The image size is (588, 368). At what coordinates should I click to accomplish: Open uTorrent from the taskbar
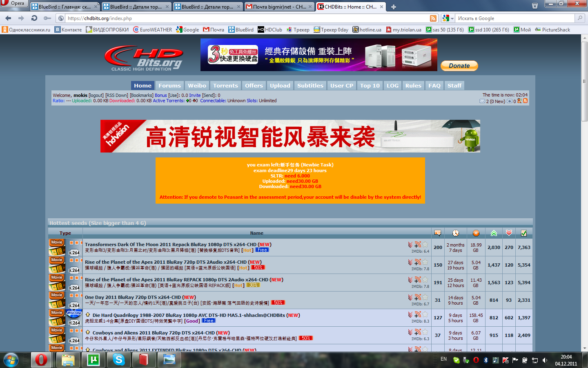coord(94,360)
